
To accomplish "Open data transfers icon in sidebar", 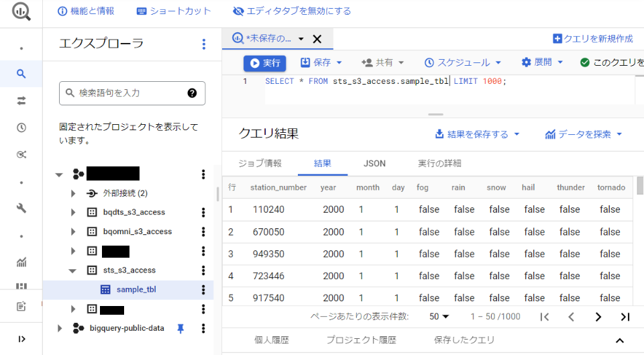I will pyautogui.click(x=21, y=101).
